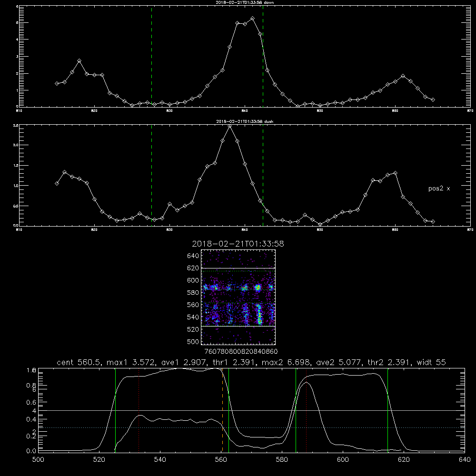Viewport: 476px width, 476px height.
Task: Click the dawn plot's left secondary peak near 818
Action: coord(79,61)
